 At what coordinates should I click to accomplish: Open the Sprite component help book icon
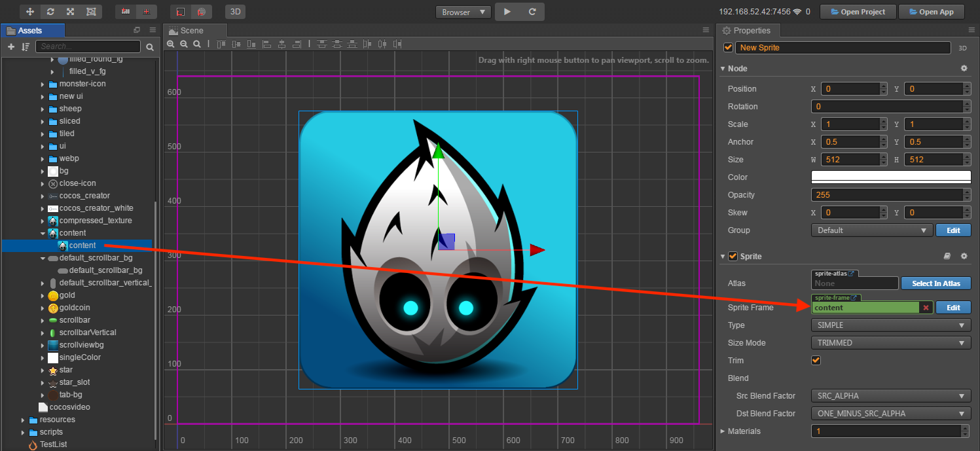tap(947, 257)
